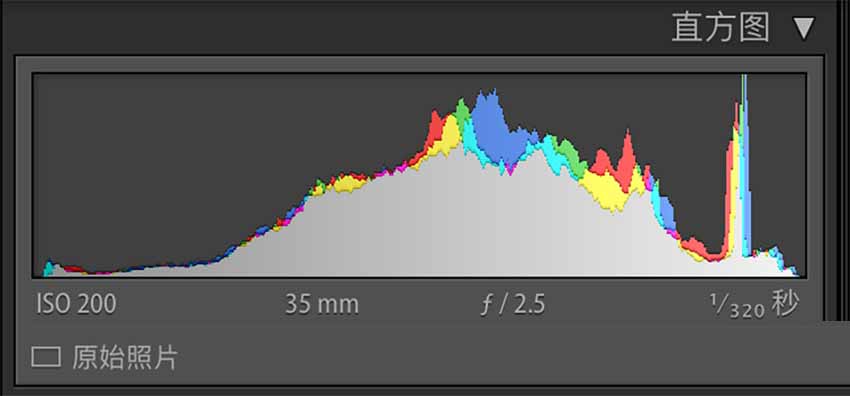
Task: Click the small cyan spike at histogram far left
Action: tap(48, 268)
